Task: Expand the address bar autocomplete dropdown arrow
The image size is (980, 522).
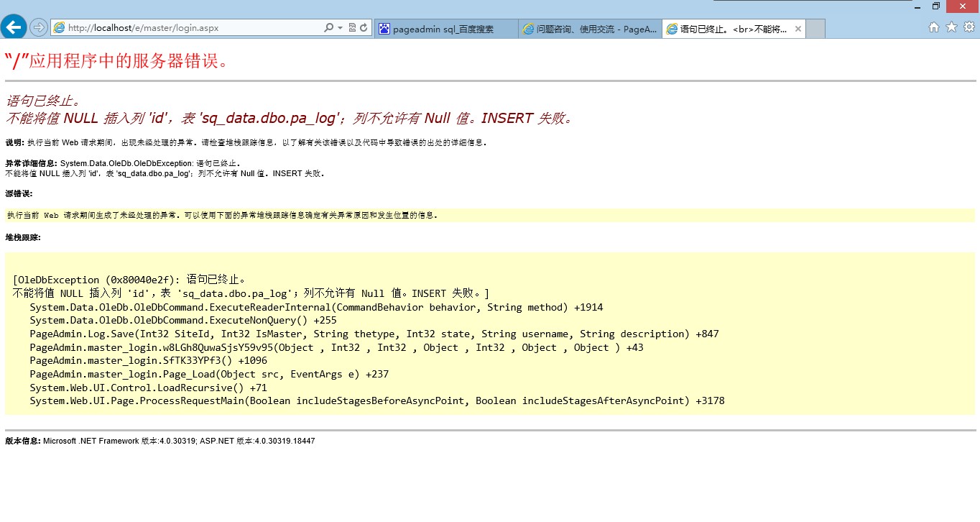Action: pos(340,28)
